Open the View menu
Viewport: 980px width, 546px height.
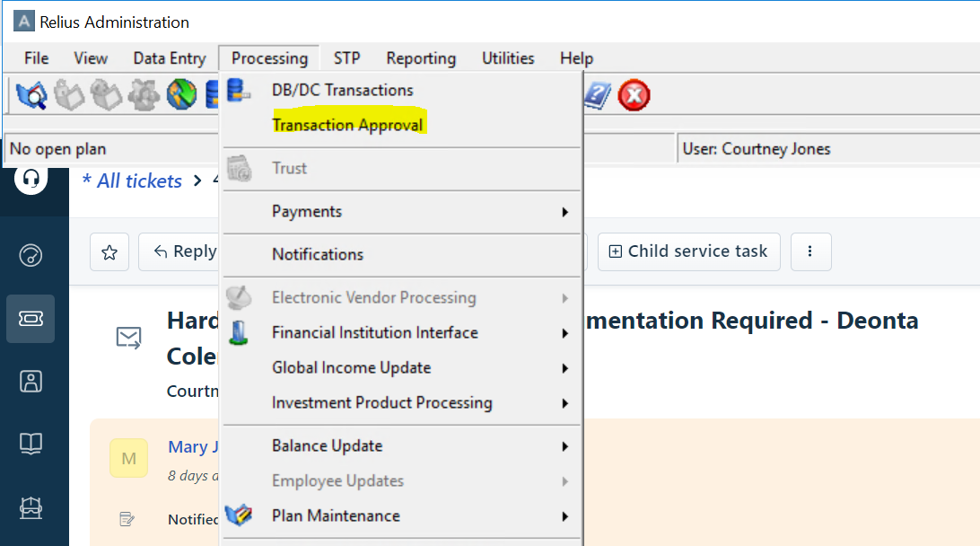pos(91,58)
